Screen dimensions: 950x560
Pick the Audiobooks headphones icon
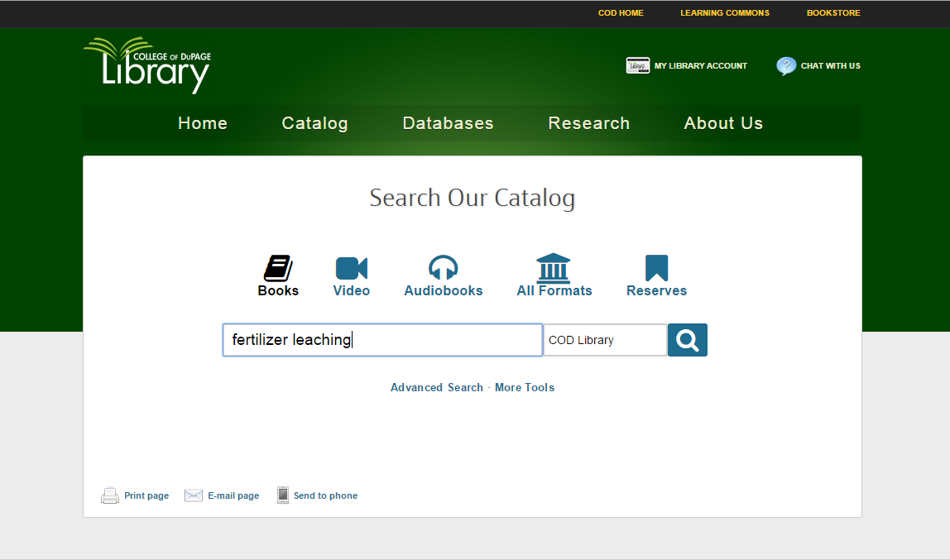point(443,268)
